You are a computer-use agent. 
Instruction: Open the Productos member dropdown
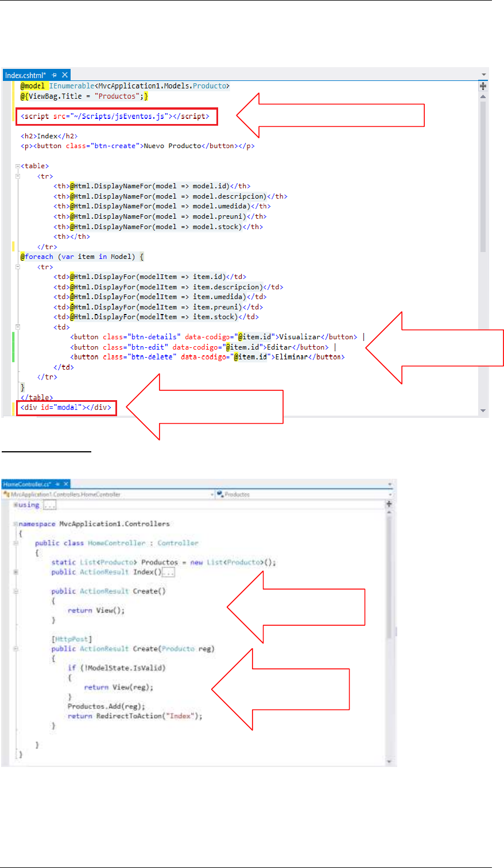(304, 494)
